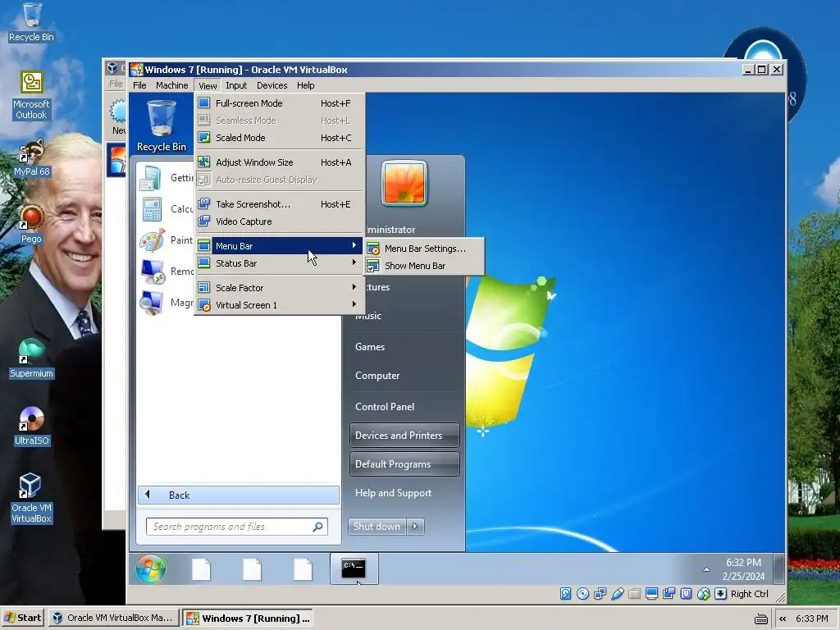Toggle Video Capture in View menu
Viewport: 840px width, 630px height.
point(280,221)
